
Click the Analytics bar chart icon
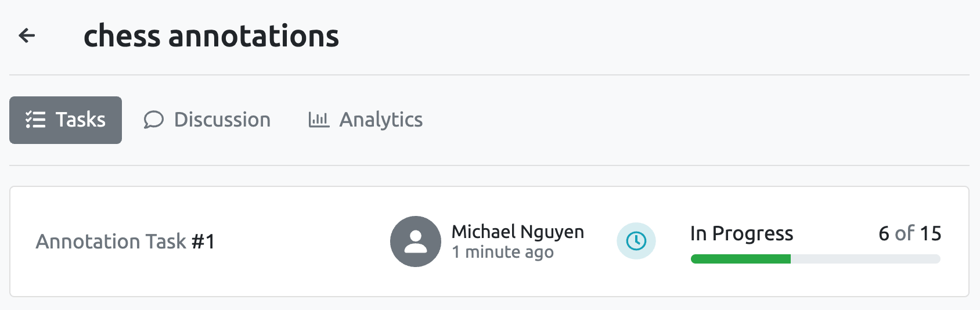click(x=319, y=120)
